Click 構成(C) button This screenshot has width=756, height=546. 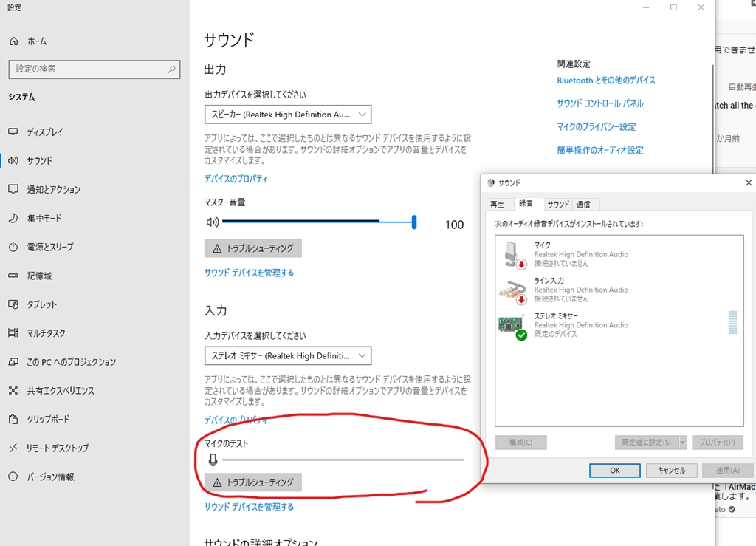pos(520,443)
